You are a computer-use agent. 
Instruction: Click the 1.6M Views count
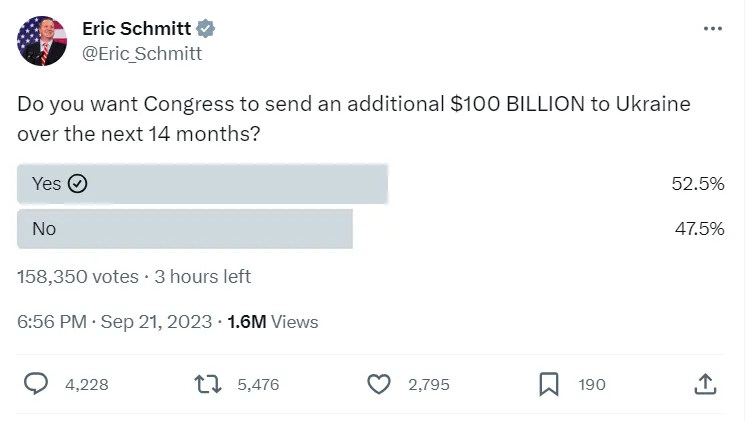click(x=273, y=322)
